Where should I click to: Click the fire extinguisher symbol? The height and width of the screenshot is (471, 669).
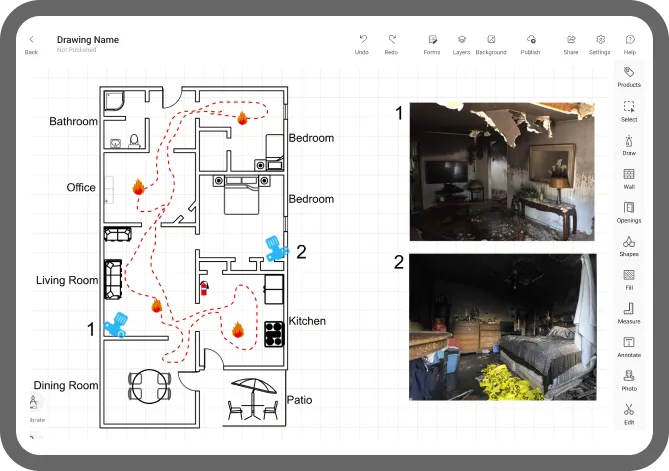(x=204, y=288)
